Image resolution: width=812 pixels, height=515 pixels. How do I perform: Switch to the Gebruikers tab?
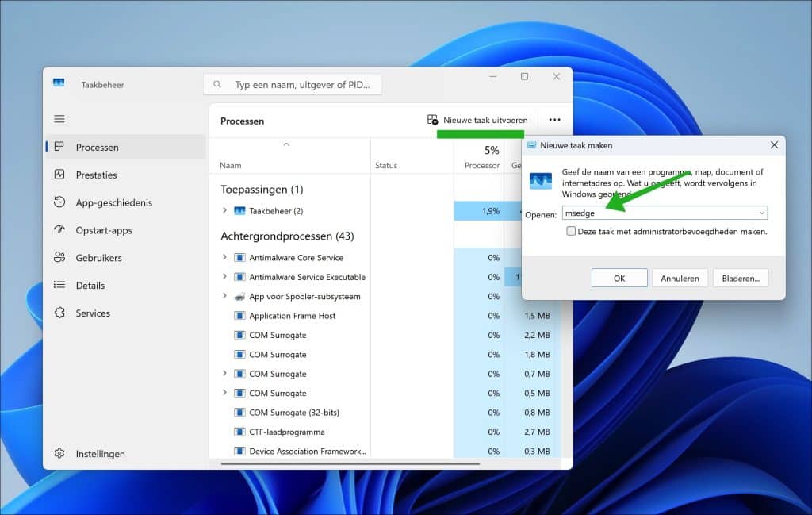pyautogui.click(x=126, y=257)
